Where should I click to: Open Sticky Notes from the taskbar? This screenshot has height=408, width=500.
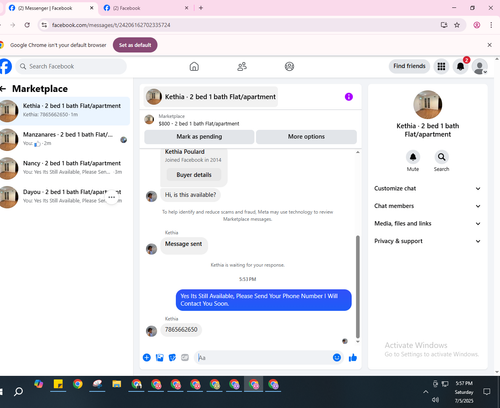(x=58, y=385)
